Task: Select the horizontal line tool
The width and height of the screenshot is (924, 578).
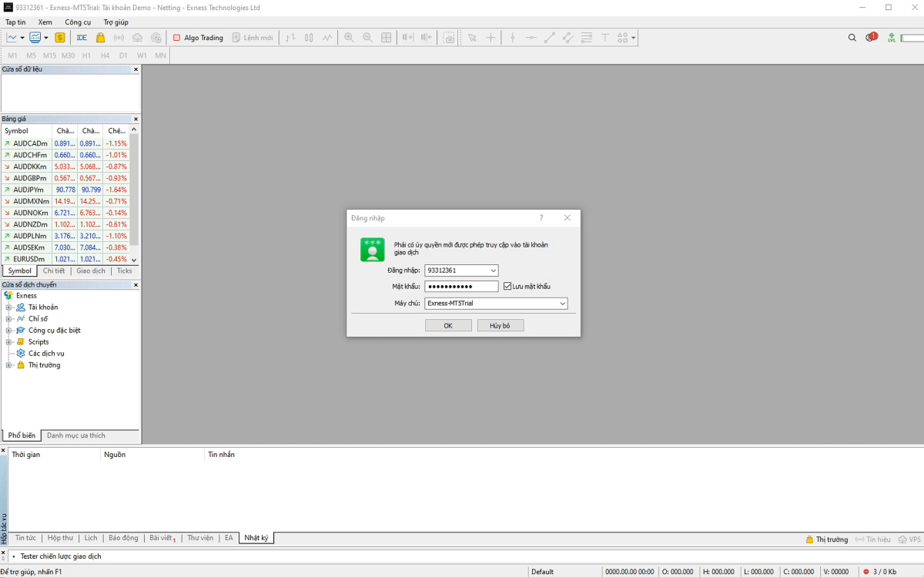Action: point(531,37)
